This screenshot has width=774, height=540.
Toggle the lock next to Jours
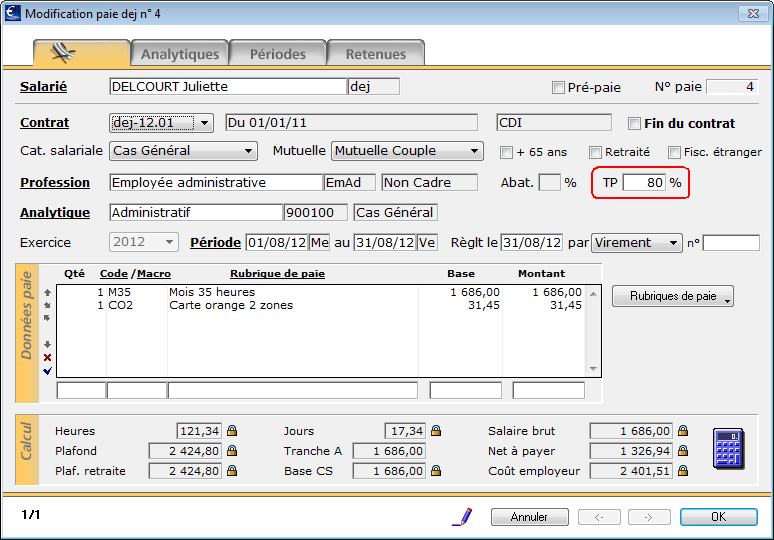pyautogui.click(x=436, y=431)
